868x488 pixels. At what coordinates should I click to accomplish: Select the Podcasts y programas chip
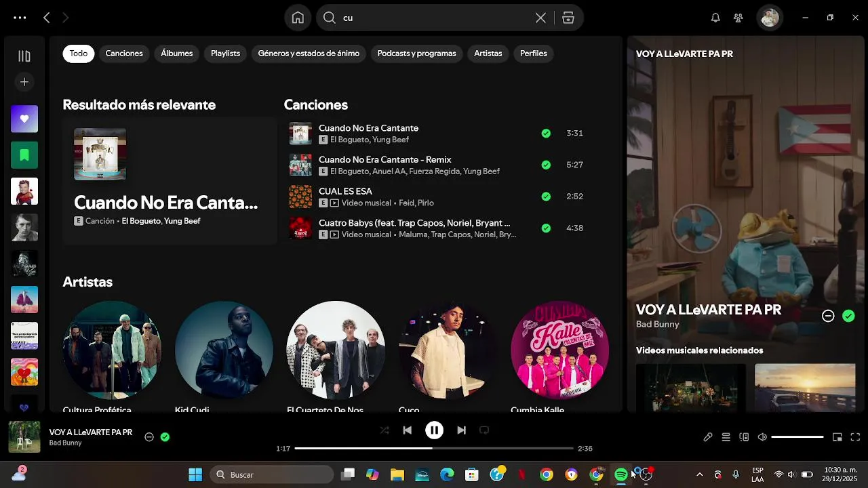(x=416, y=54)
